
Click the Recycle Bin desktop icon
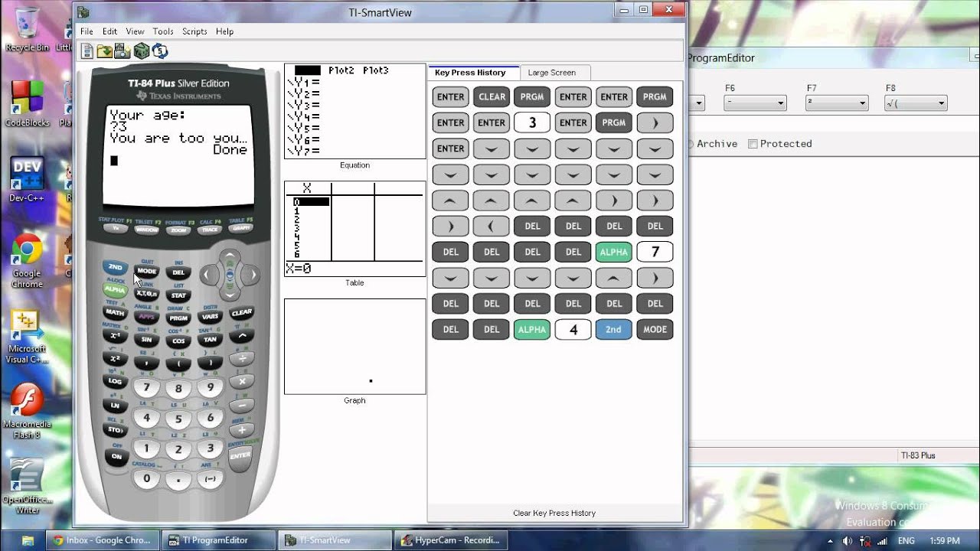click(27, 29)
